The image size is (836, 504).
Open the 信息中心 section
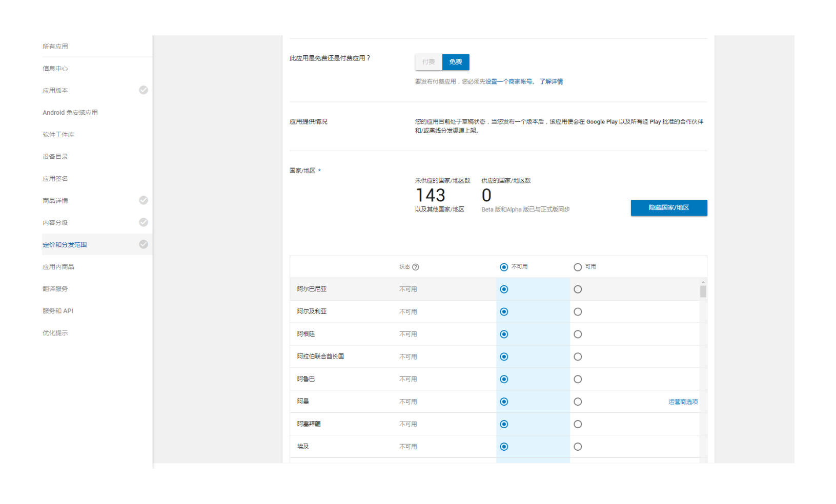pos(55,68)
